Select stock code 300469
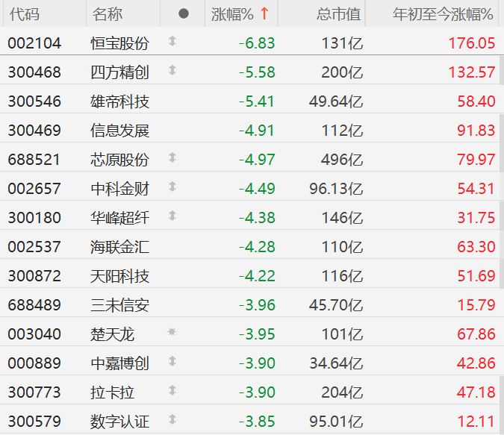This screenshot has width=504, height=435. [x=34, y=131]
